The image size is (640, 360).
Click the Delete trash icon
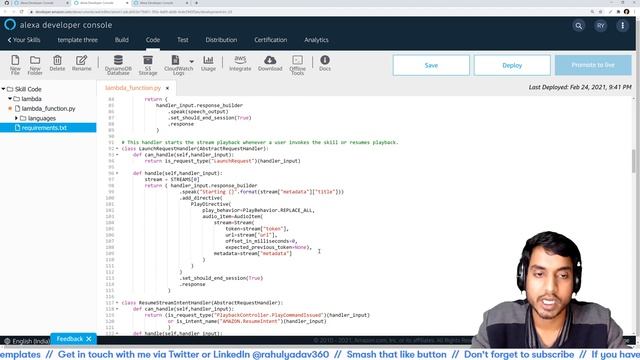click(x=57, y=63)
